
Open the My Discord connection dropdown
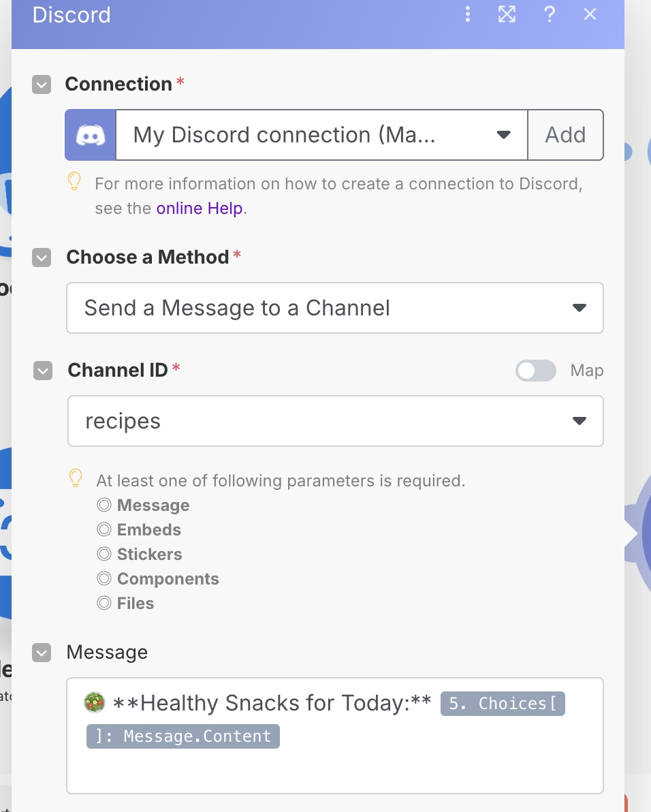pyautogui.click(x=322, y=135)
